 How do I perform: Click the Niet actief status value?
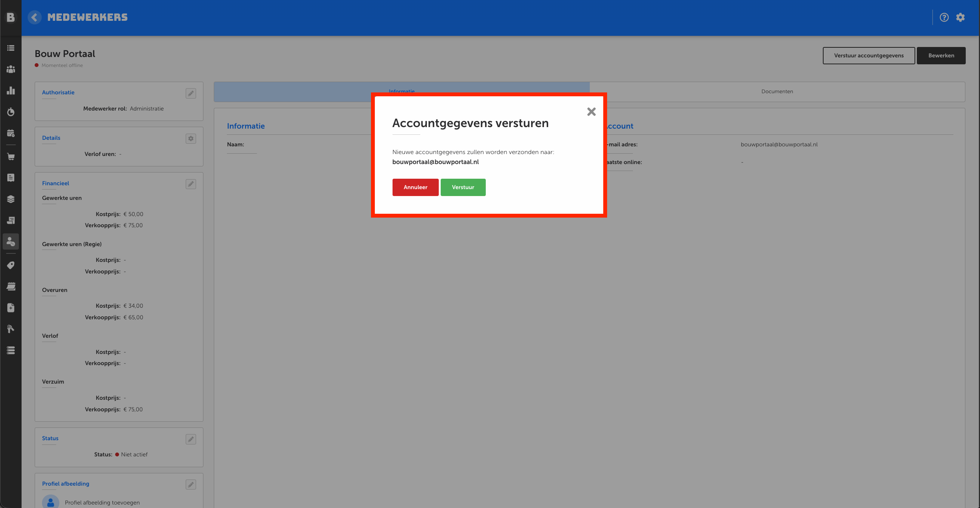point(134,454)
